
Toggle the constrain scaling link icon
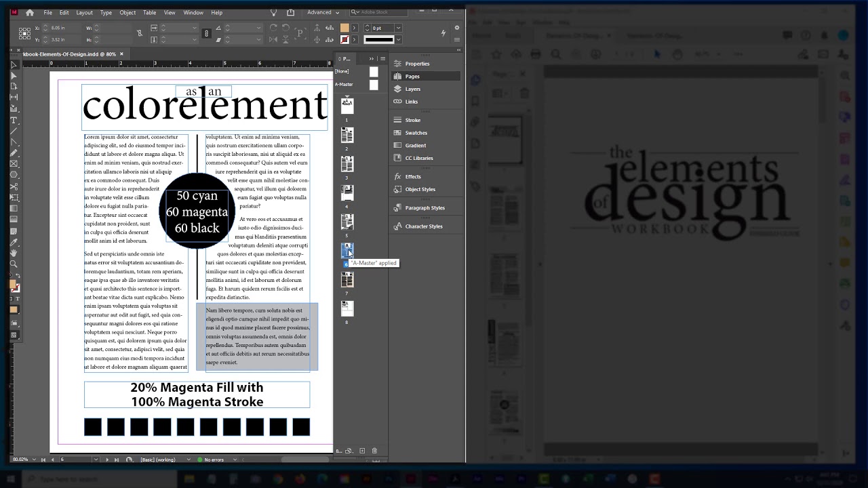pyautogui.click(x=207, y=33)
